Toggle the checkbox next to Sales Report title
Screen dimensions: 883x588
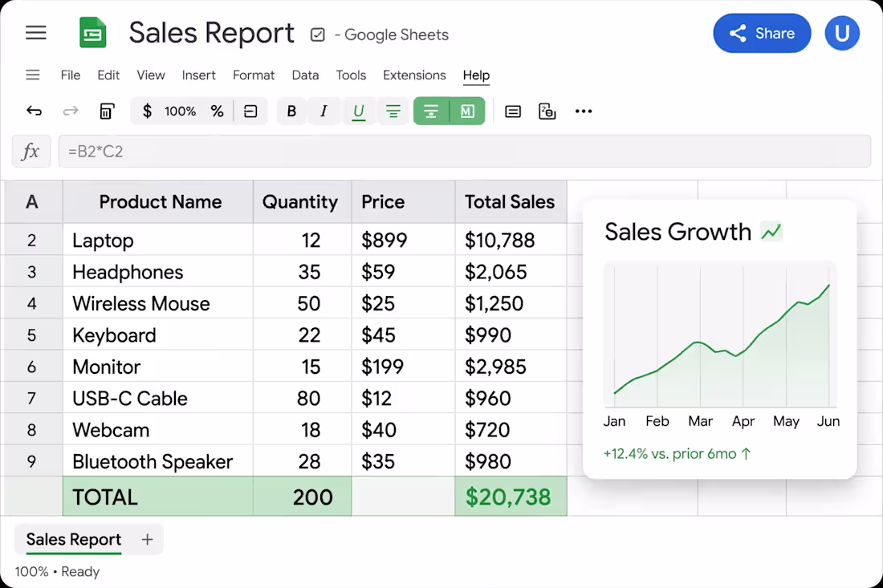click(318, 34)
